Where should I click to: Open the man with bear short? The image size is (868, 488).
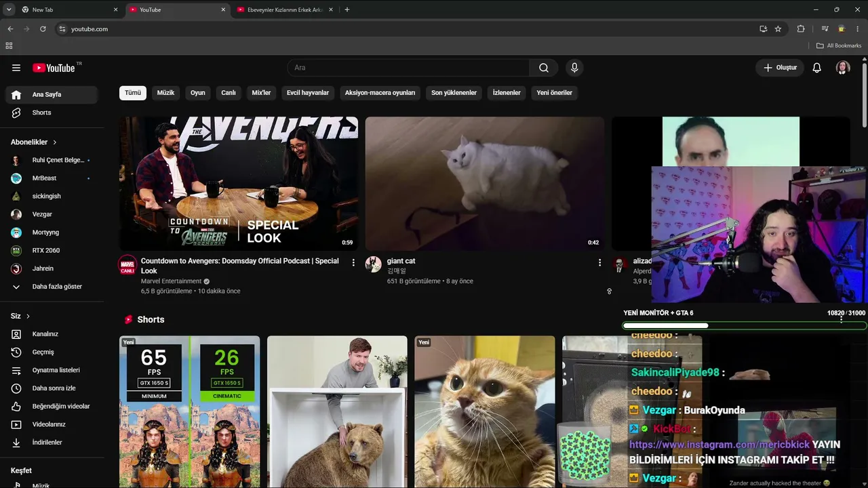click(337, 411)
